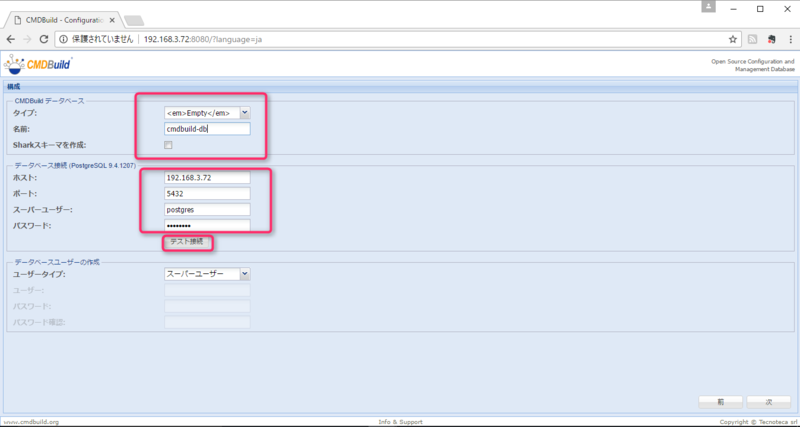Click the browser address bar URL
800x427 pixels.
tap(203, 39)
